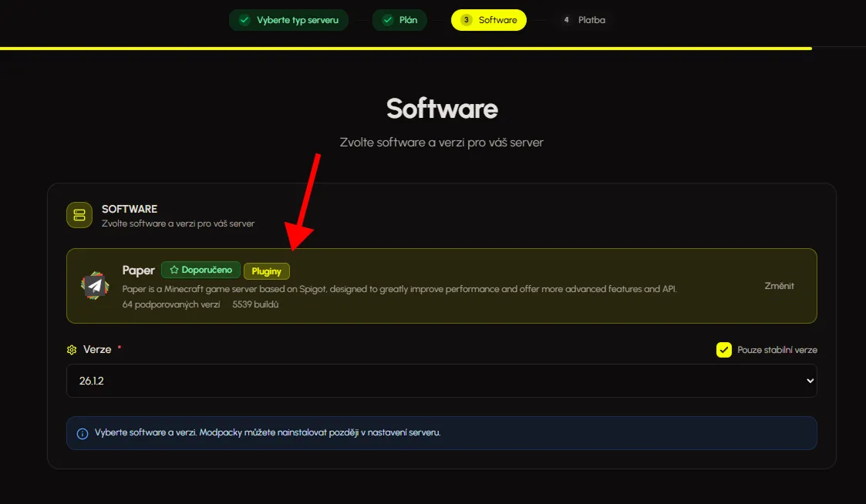Image resolution: width=866 pixels, height=504 pixels.
Task: Click the Paper airplane logo icon
Action: [95, 285]
